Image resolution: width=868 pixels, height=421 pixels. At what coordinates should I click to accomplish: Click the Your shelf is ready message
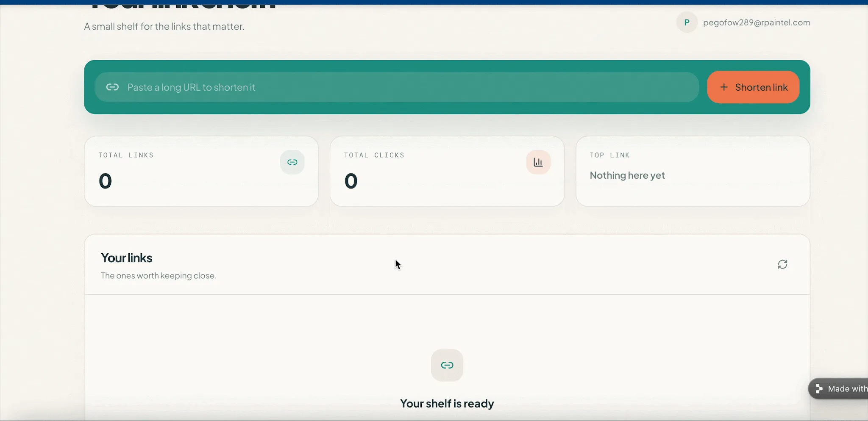click(x=447, y=404)
